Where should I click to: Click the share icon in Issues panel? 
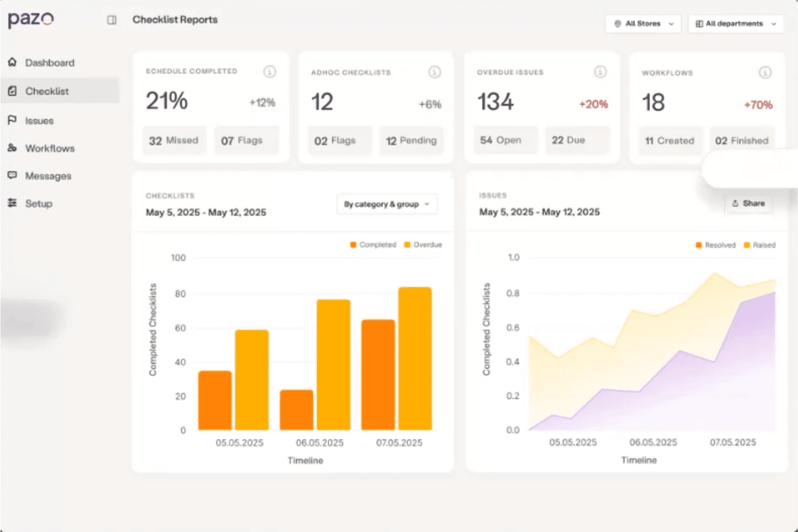pyautogui.click(x=735, y=203)
